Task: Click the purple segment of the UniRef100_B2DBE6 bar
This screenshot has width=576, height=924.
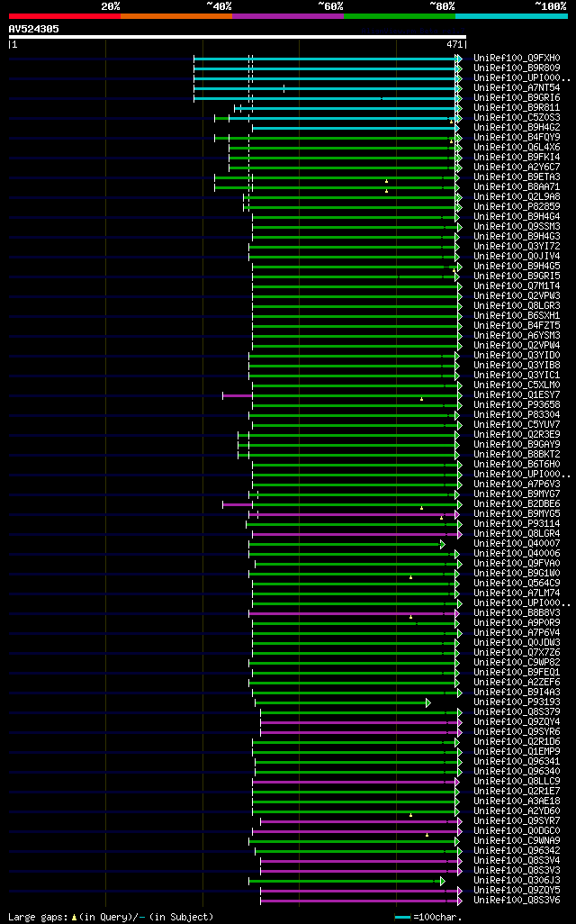Action: pos(238,504)
